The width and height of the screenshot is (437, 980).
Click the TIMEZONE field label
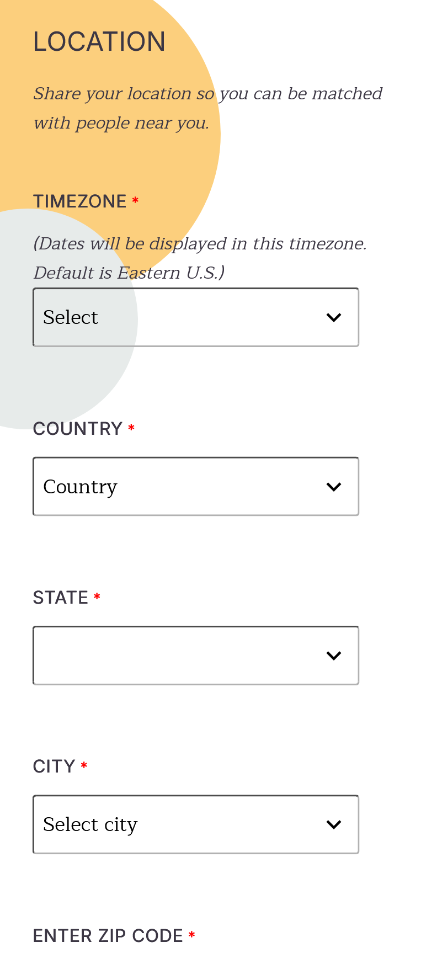80,201
